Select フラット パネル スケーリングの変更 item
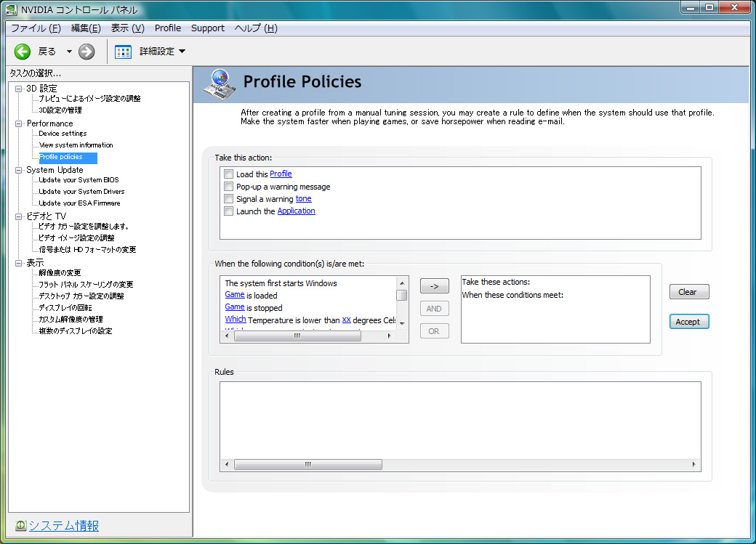The width and height of the screenshot is (756, 544). tap(86, 284)
